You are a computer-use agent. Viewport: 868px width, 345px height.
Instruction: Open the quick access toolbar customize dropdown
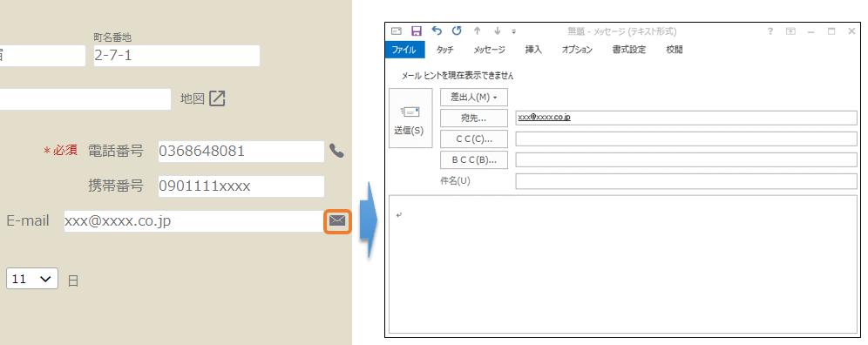tap(513, 31)
